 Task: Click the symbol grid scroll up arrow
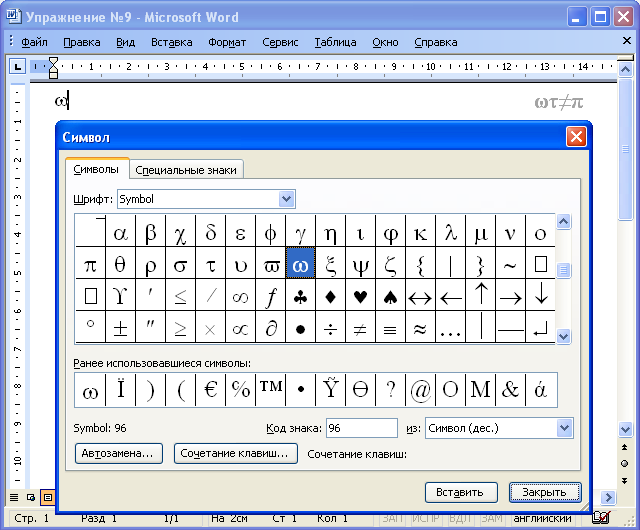point(564,222)
